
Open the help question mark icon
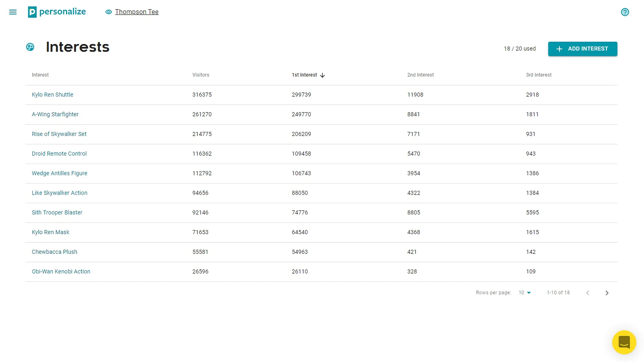point(625,12)
